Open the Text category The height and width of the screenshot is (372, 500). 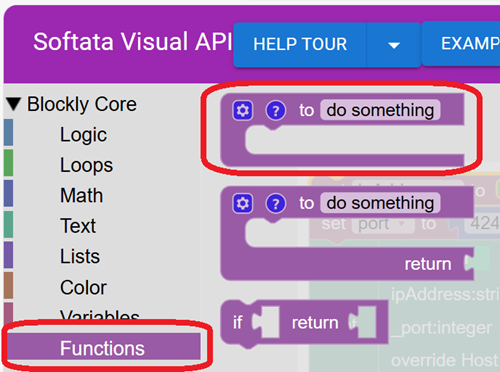(78, 226)
